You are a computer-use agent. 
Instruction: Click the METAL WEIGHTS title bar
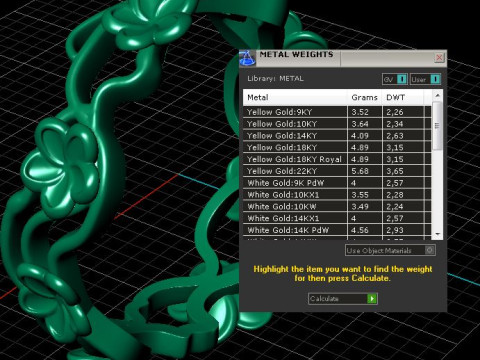tap(343, 58)
